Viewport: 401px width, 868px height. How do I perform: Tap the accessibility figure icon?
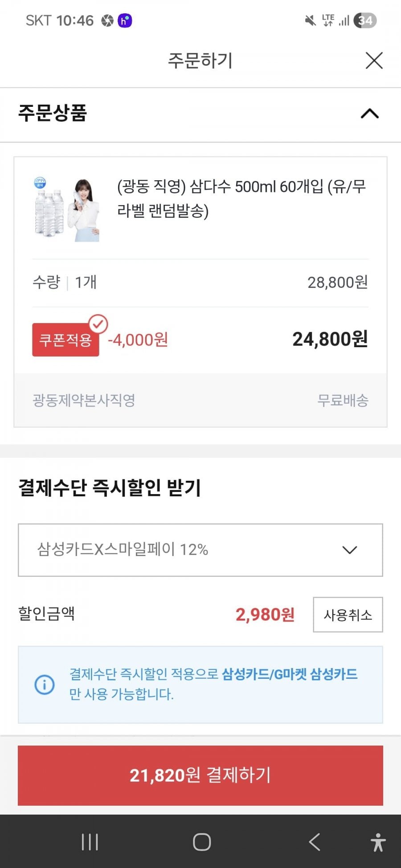[378, 842]
